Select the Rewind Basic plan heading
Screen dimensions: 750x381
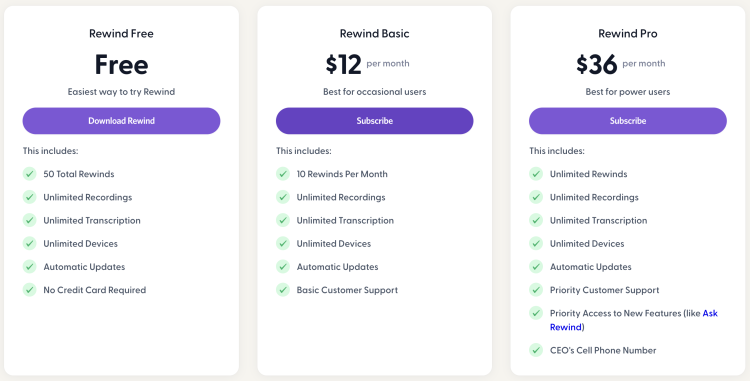coord(375,33)
